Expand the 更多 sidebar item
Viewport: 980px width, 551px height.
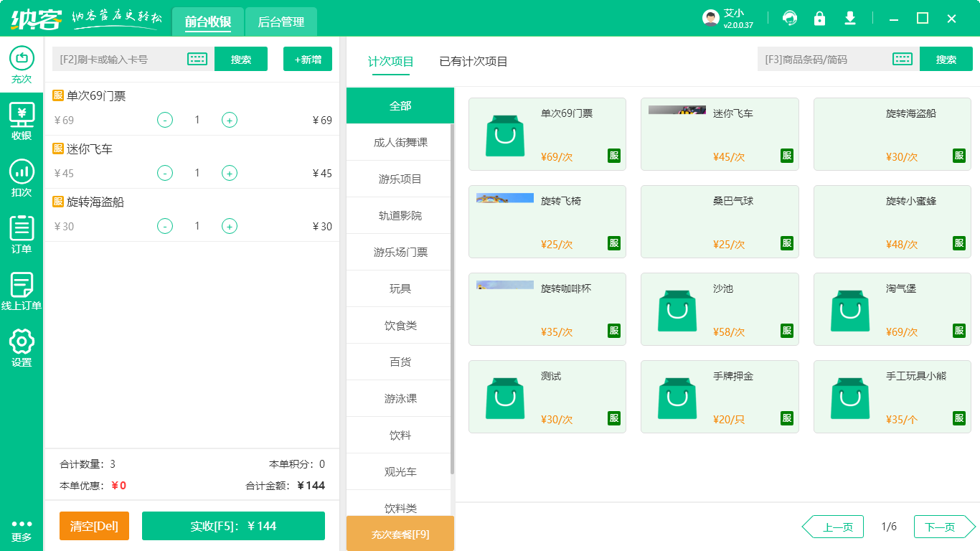(22, 529)
